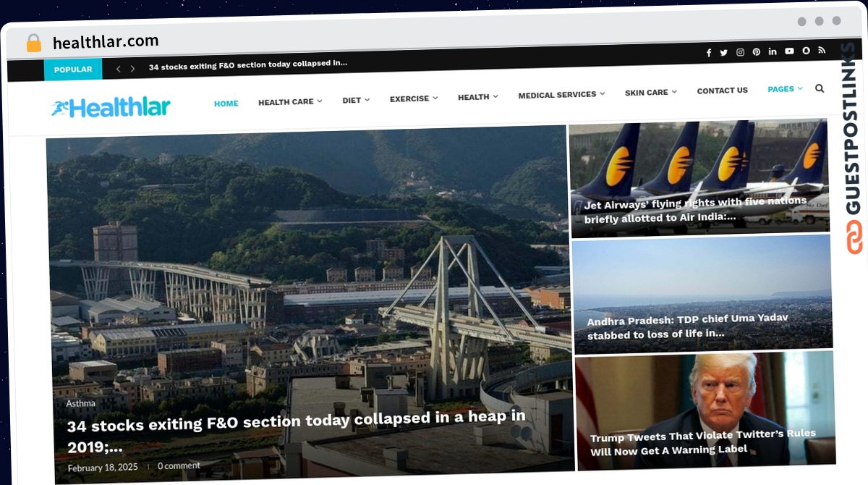Screen dimensions: 868x485
Task: Click the padlock icon in address bar
Action: (34, 43)
